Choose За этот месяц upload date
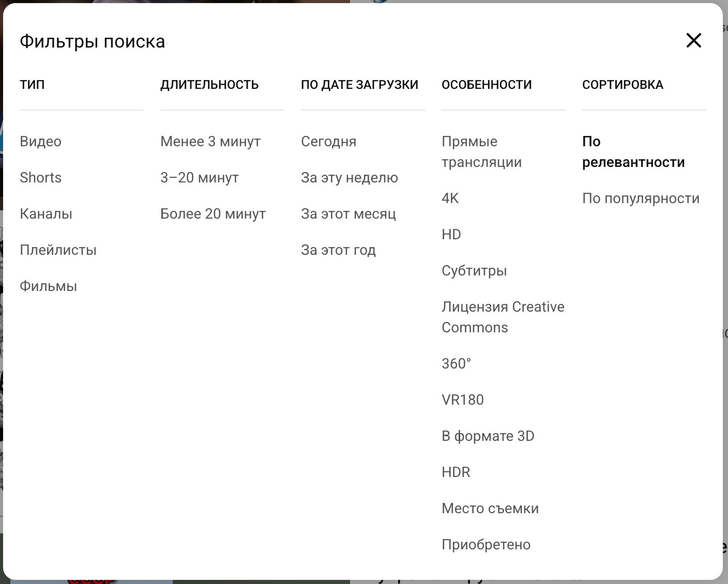Viewport: 728px width, 584px height. (348, 214)
